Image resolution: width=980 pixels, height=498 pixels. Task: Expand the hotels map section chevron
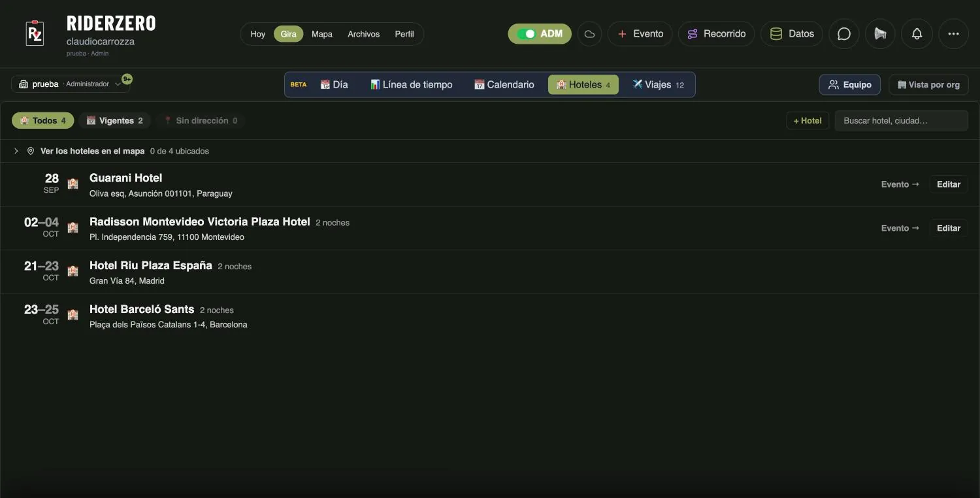click(x=16, y=151)
